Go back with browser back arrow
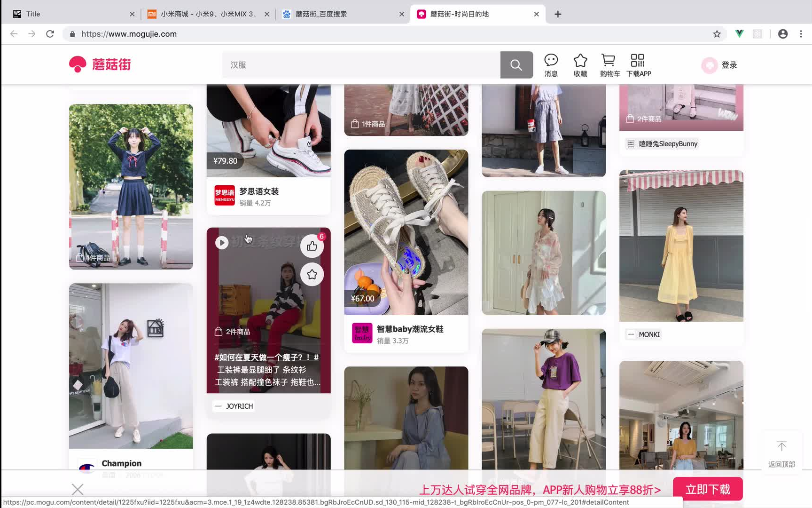The width and height of the screenshot is (812, 508). (x=14, y=34)
